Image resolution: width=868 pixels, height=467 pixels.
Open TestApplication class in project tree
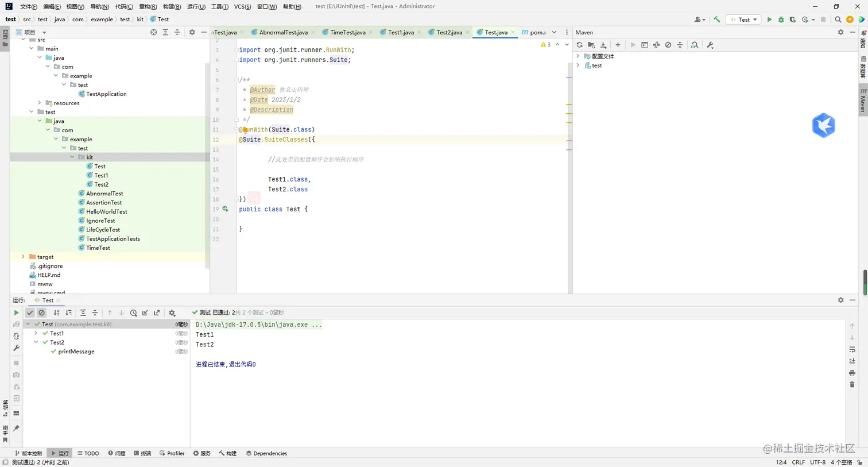click(106, 94)
